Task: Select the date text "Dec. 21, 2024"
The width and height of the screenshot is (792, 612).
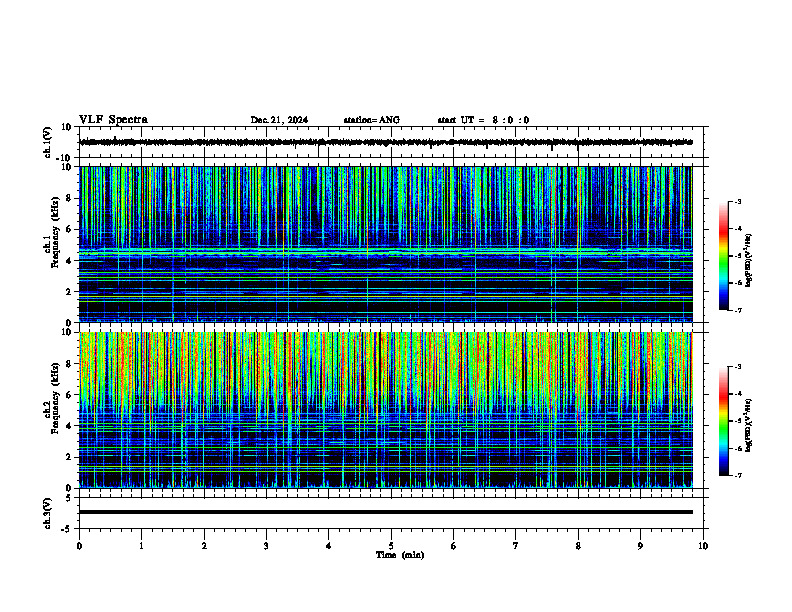Action: [279, 120]
